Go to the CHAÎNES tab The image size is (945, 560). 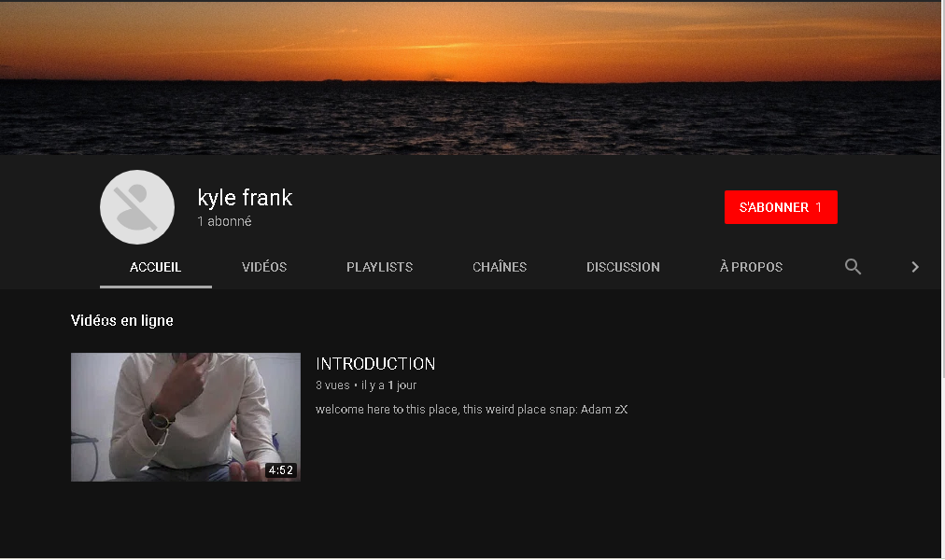pyautogui.click(x=500, y=267)
